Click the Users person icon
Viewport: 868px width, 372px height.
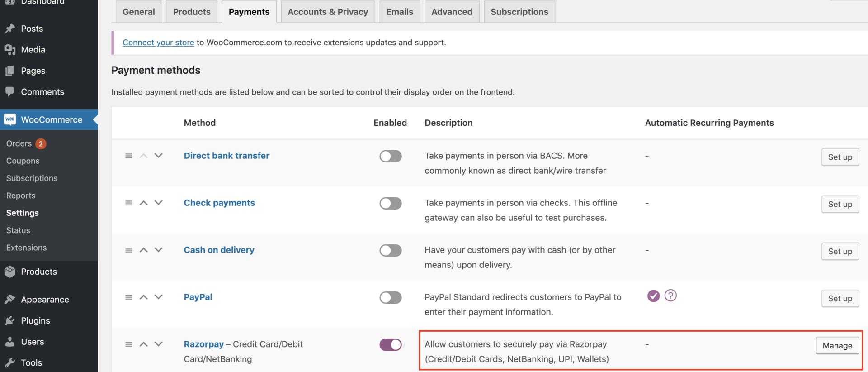click(x=10, y=342)
